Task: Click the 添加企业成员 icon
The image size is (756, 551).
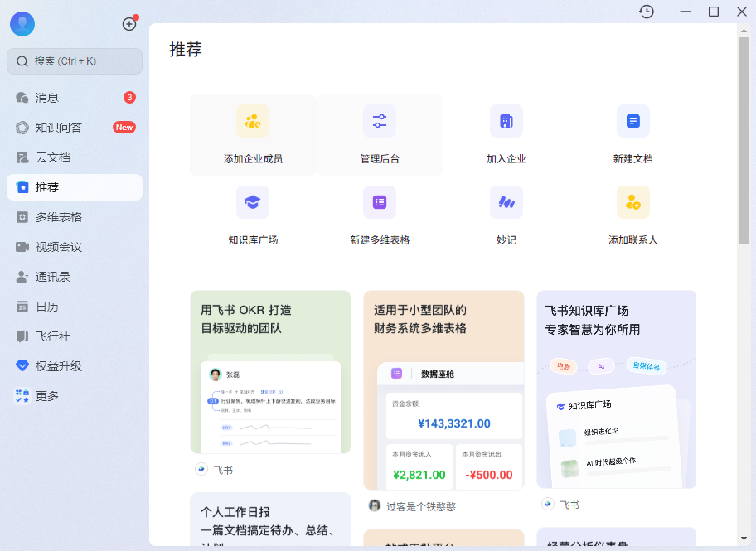Action: point(253,121)
